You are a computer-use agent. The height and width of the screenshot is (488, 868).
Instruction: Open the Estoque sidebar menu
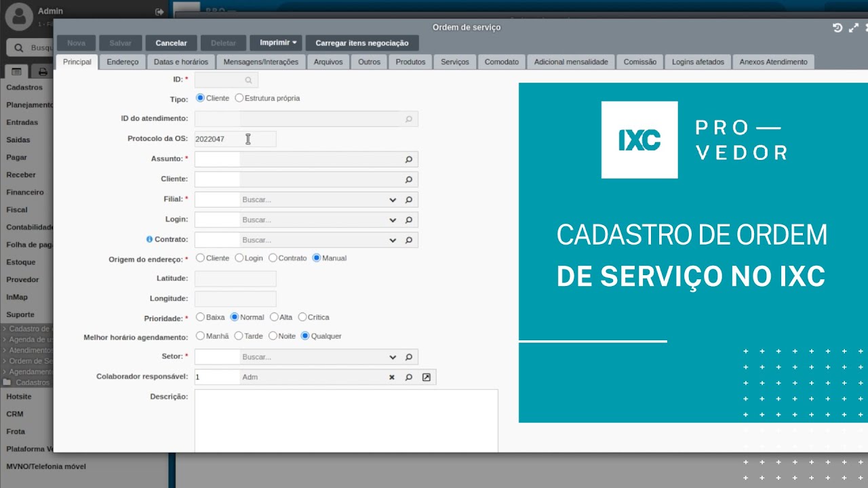[x=21, y=262]
